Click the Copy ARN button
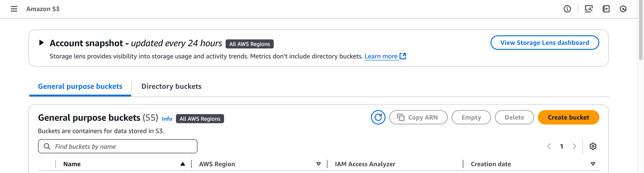 [418, 117]
